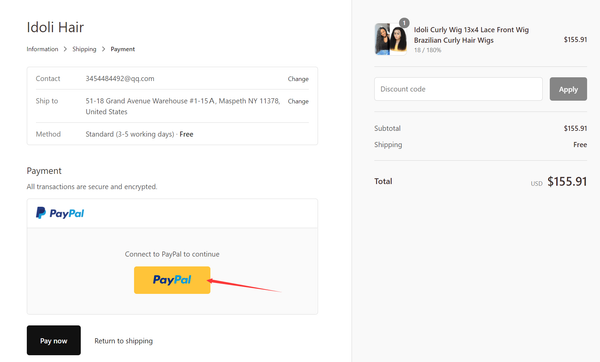The image size is (600, 362).
Task: Click the PayPal logo in payment header
Action: [x=60, y=213]
